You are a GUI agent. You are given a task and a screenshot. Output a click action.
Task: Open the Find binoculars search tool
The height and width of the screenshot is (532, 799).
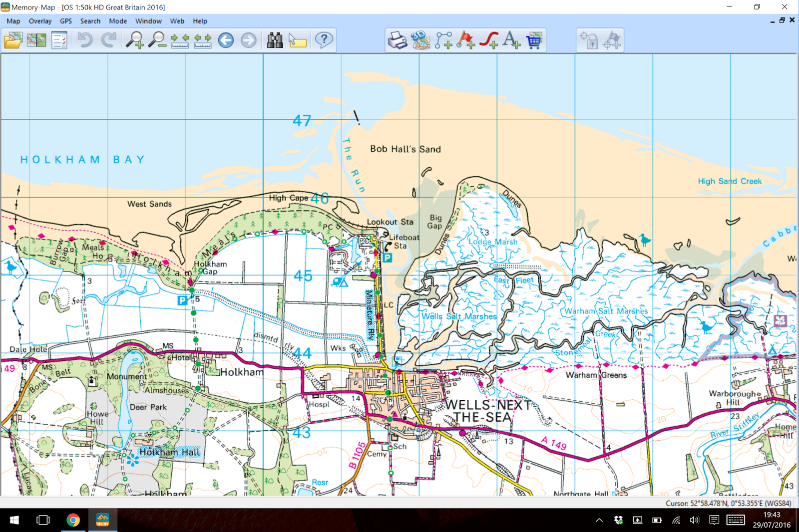274,40
